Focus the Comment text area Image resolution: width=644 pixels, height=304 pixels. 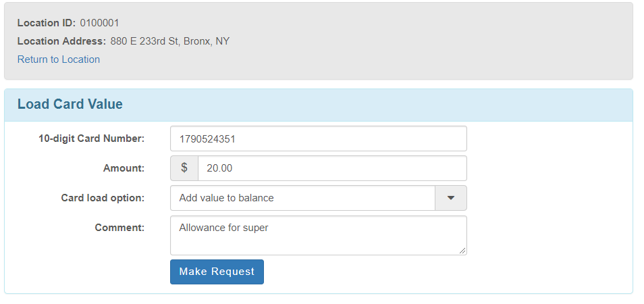318,240
